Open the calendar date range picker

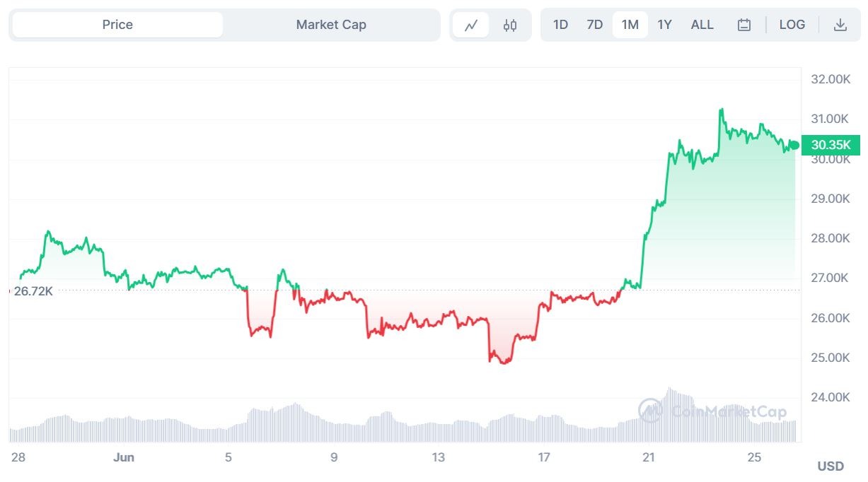[x=743, y=25]
